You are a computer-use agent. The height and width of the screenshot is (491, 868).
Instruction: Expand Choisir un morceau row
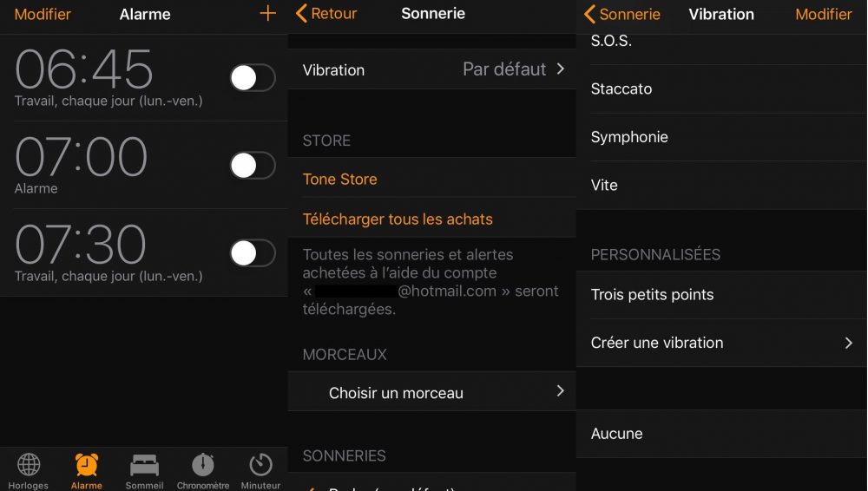(x=432, y=391)
